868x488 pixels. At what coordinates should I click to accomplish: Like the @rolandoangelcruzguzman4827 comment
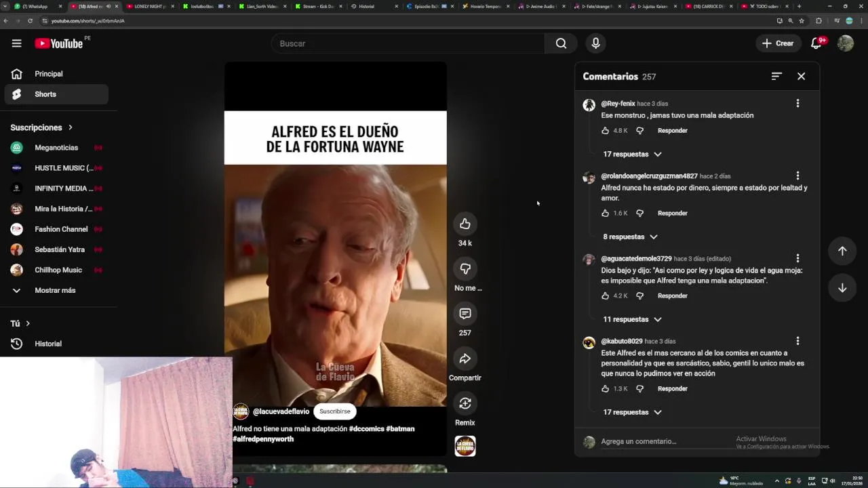click(x=606, y=213)
